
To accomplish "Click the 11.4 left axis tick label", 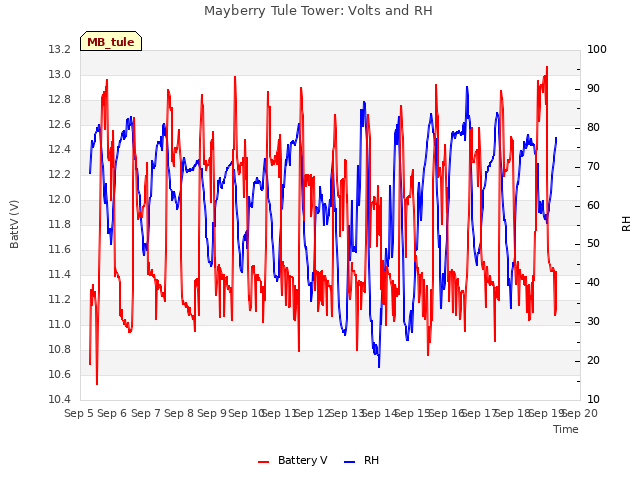I will [60, 274].
